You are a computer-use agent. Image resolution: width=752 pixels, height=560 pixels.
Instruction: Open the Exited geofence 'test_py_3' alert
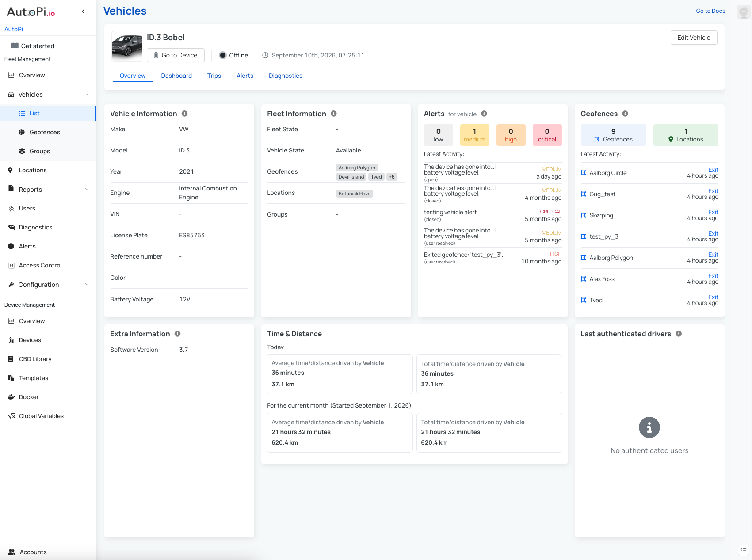[493, 258]
